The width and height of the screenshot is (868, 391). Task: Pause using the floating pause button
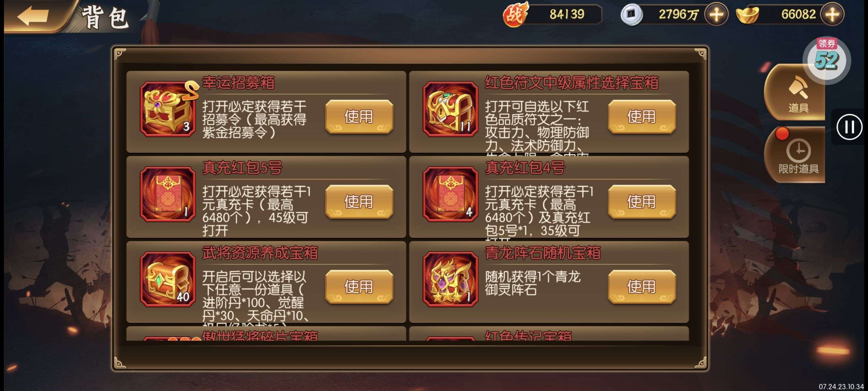pyautogui.click(x=849, y=127)
